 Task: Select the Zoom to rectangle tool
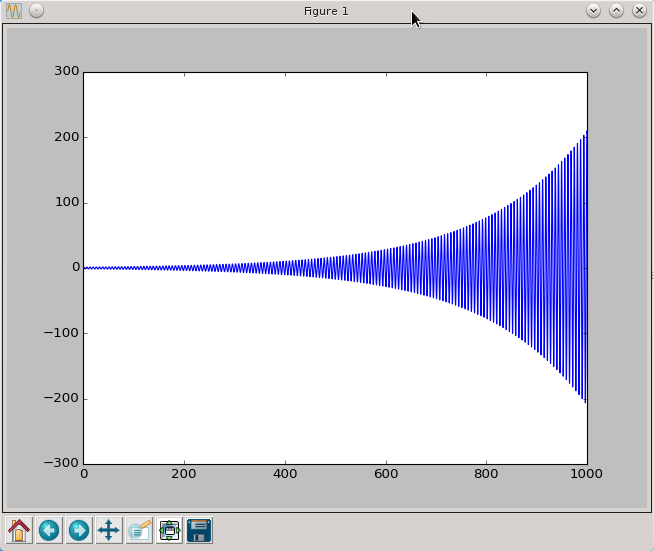139,530
